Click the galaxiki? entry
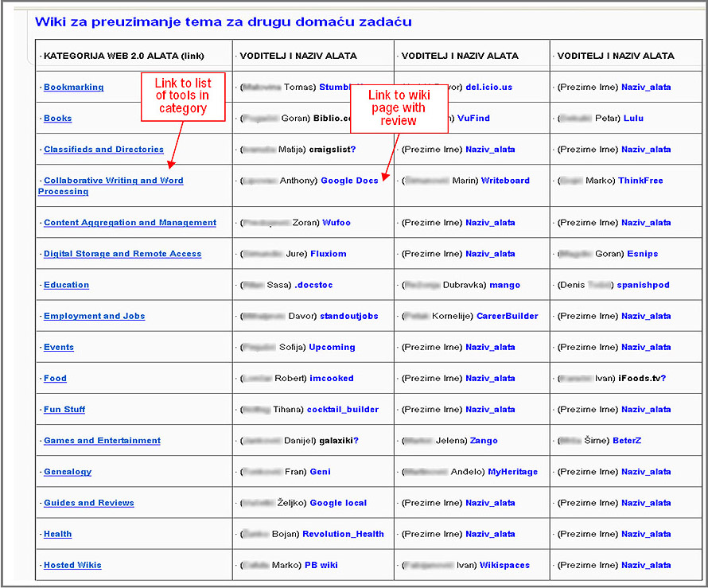The image size is (708, 588). [x=339, y=441]
